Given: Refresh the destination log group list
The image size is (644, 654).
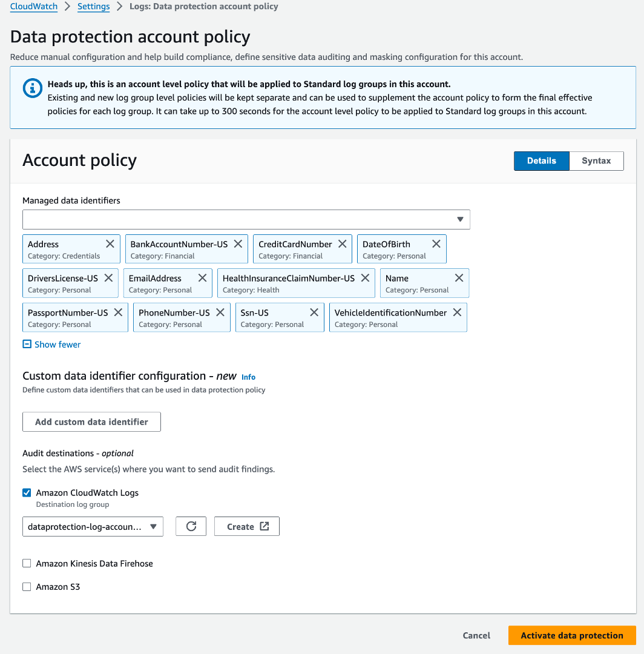Looking at the screenshot, I should (191, 526).
